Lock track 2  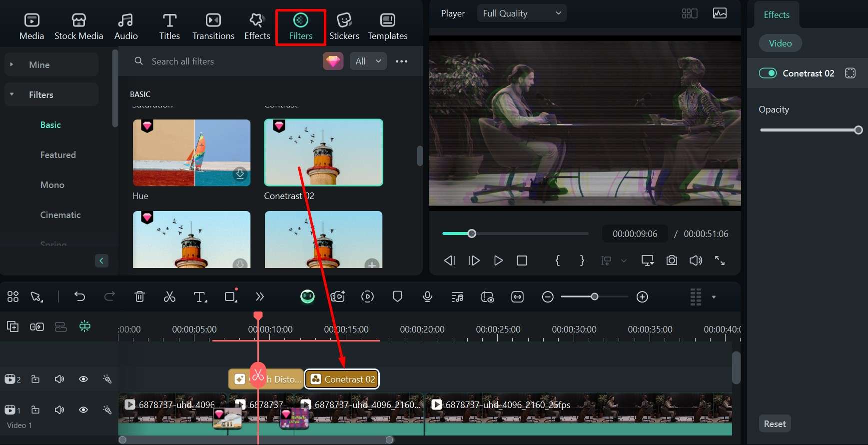tap(35, 379)
